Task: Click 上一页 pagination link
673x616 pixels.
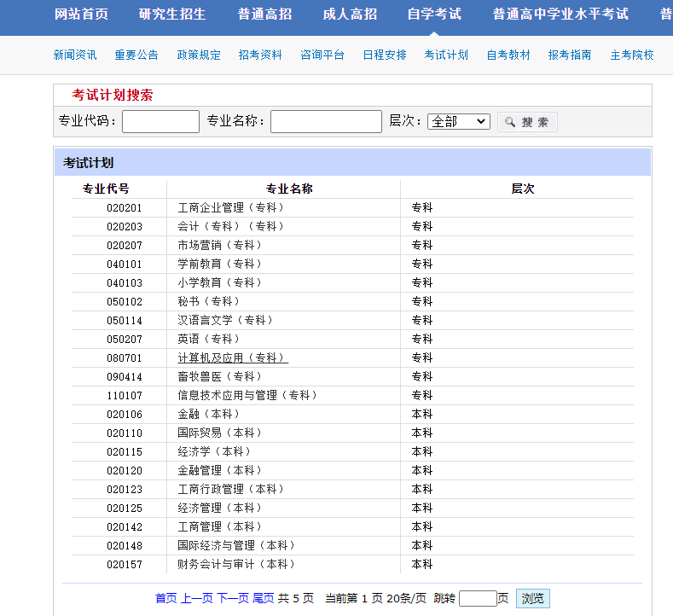Action: (x=196, y=598)
